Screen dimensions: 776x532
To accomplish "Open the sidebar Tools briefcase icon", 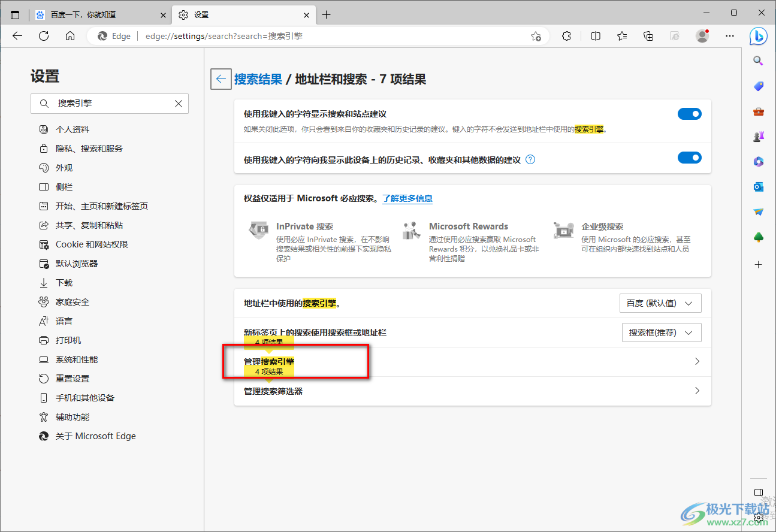I will [x=758, y=111].
